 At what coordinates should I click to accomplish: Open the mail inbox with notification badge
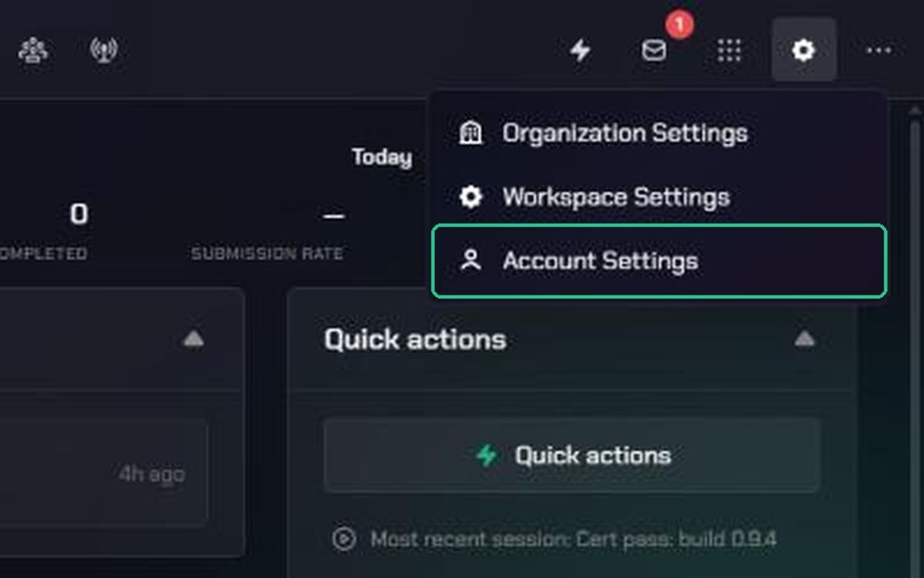654,51
